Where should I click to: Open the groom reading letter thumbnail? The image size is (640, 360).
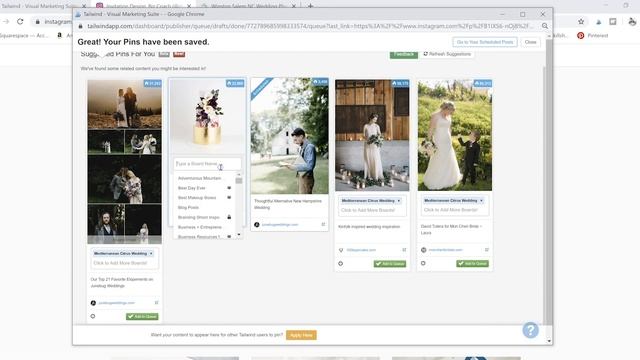click(289, 136)
